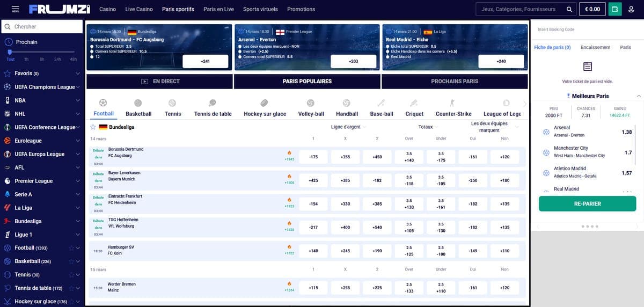
Task: Toggle favorite star on Football sidebar row
Action: point(71,248)
